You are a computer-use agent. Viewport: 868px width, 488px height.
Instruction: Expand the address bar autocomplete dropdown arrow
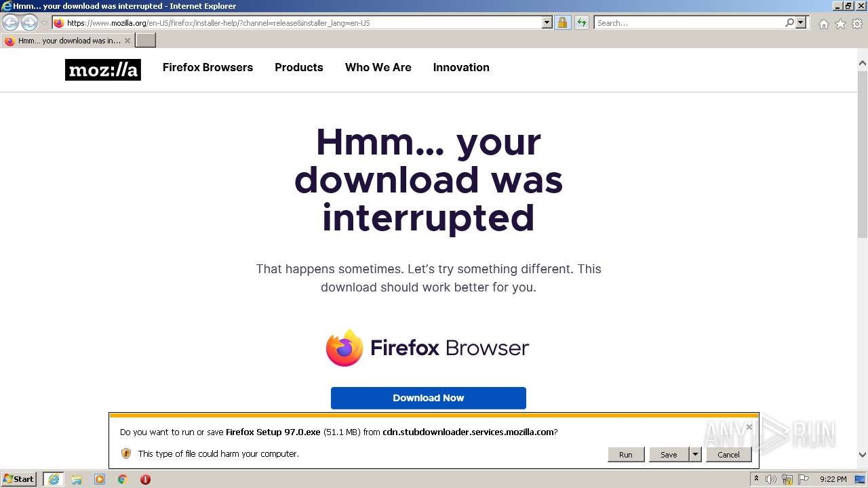547,23
